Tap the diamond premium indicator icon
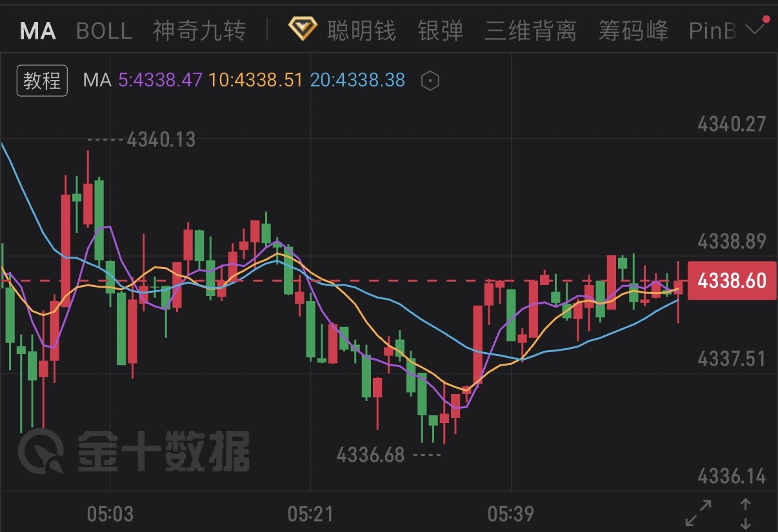Image resolution: width=778 pixels, height=532 pixels. pyautogui.click(x=303, y=30)
